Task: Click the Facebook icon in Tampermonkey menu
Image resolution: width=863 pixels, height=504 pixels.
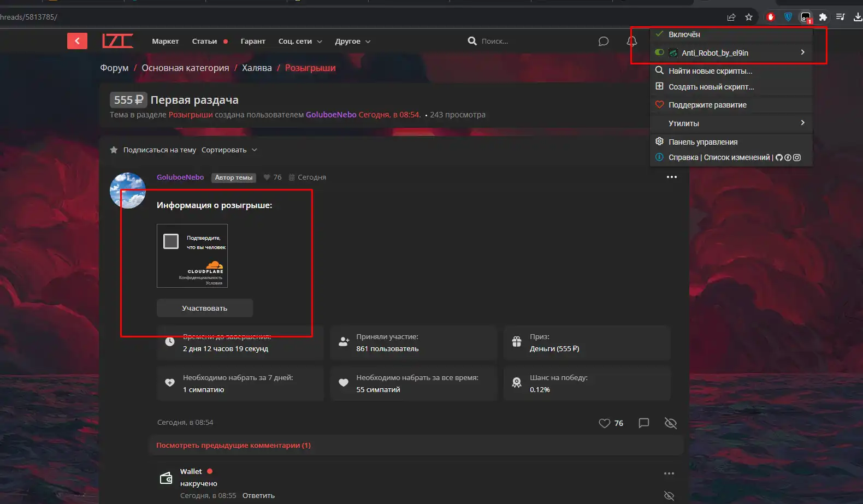Action: pyautogui.click(x=788, y=157)
